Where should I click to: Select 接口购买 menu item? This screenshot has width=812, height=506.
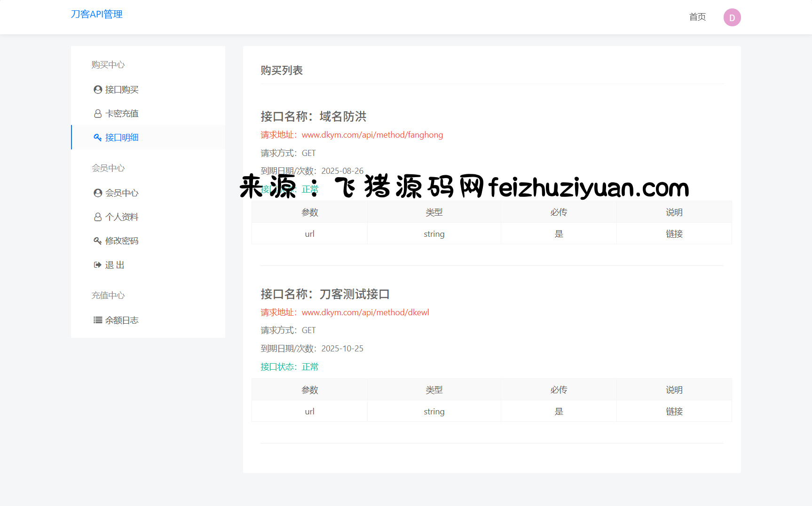(122, 89)
